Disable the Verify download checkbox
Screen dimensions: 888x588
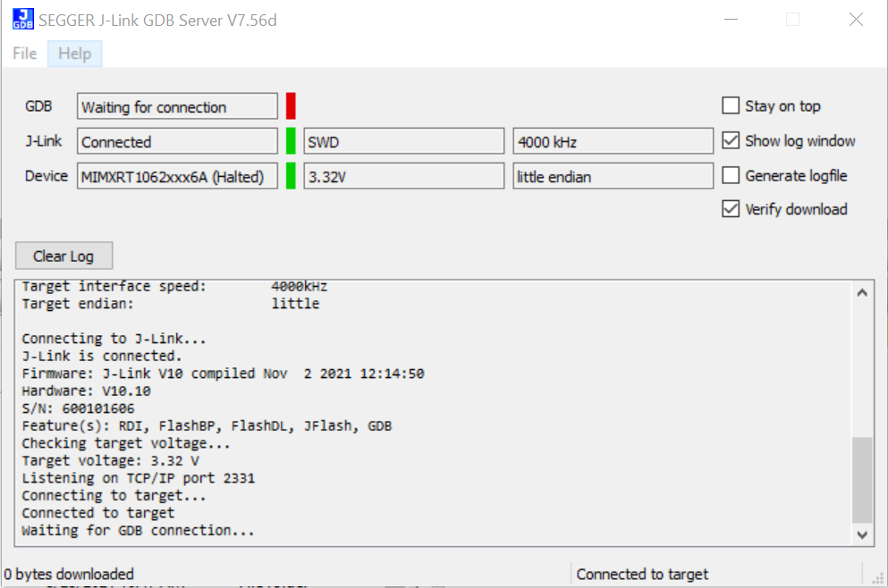tap(731, 209)
